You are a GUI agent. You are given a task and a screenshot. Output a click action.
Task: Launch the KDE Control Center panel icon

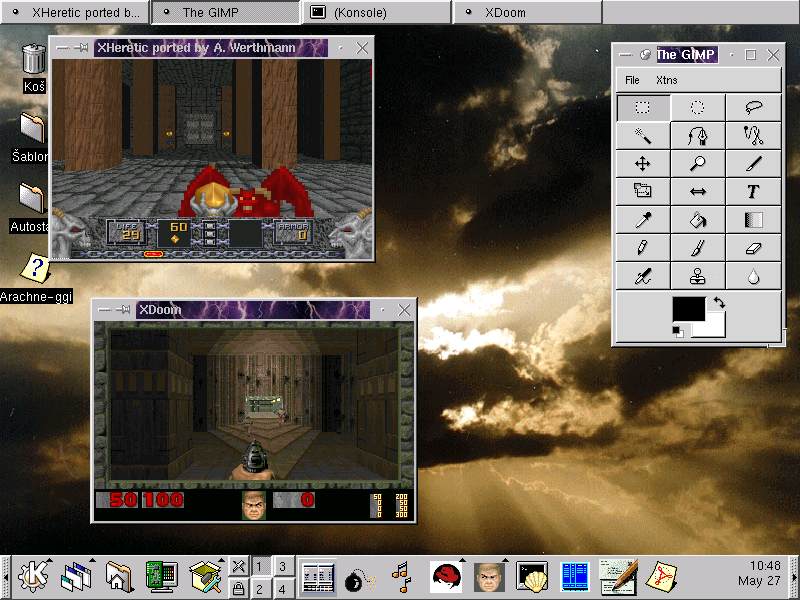162,577
